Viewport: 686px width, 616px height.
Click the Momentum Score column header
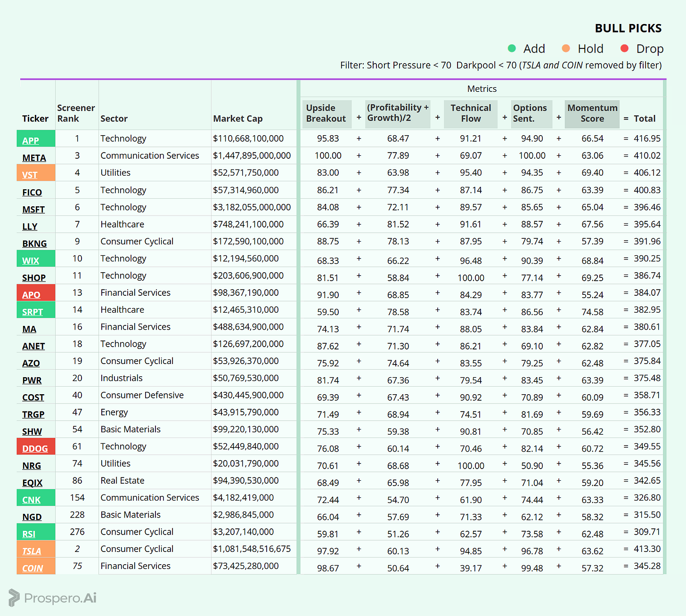click(x=592, y=113)
